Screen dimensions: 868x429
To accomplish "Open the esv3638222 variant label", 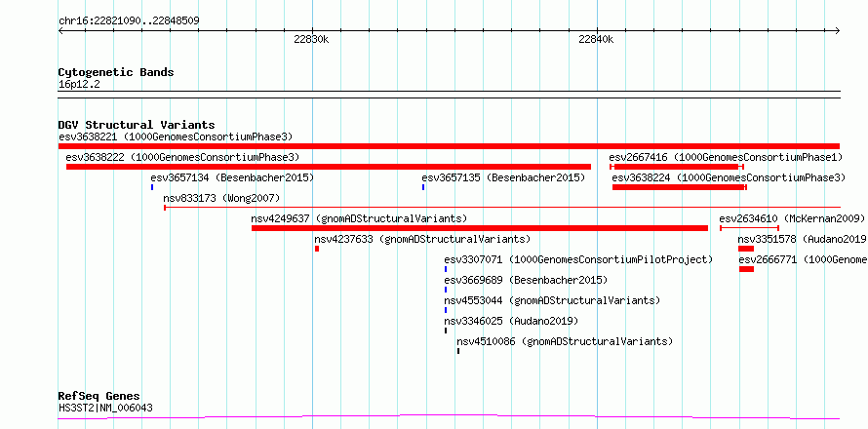I will (x=182, y=157).
